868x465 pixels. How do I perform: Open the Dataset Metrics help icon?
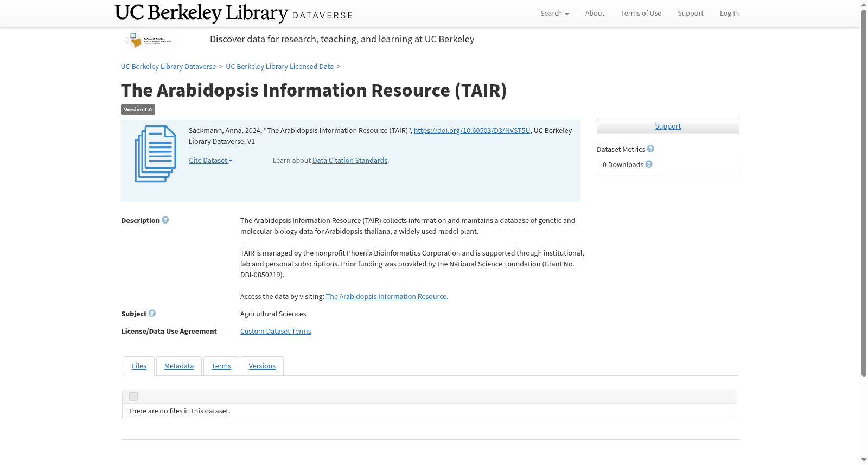(x=650, y=149)
